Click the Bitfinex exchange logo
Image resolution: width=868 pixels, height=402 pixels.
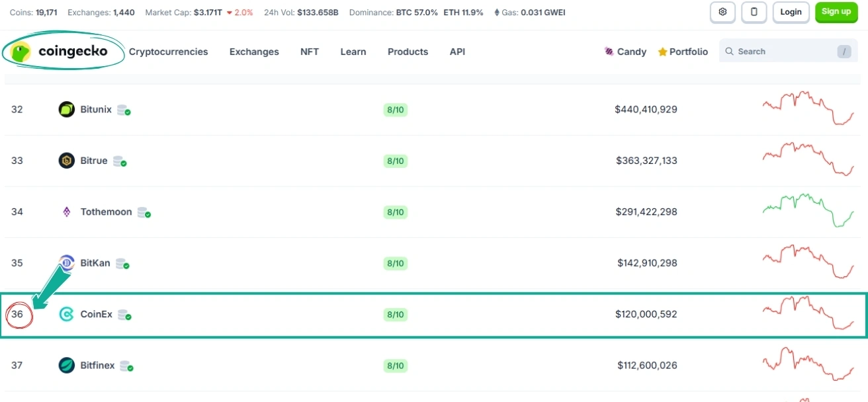(67, 365)
